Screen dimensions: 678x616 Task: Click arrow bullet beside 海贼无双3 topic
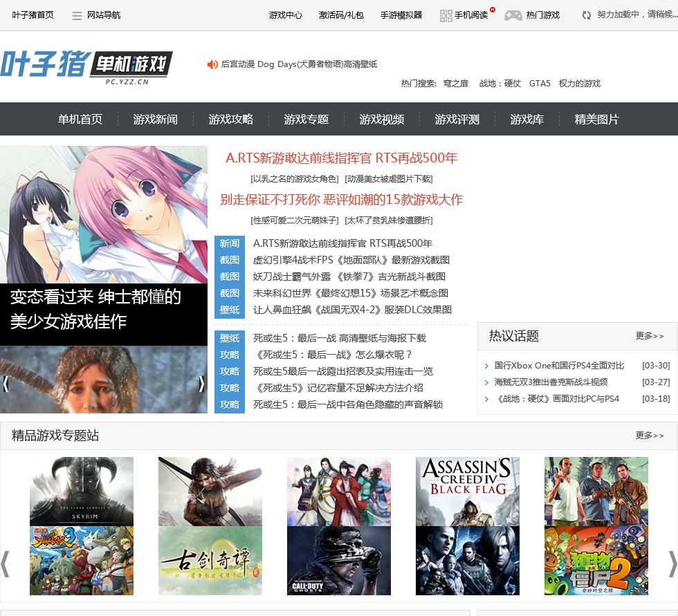tap(486, 382)
